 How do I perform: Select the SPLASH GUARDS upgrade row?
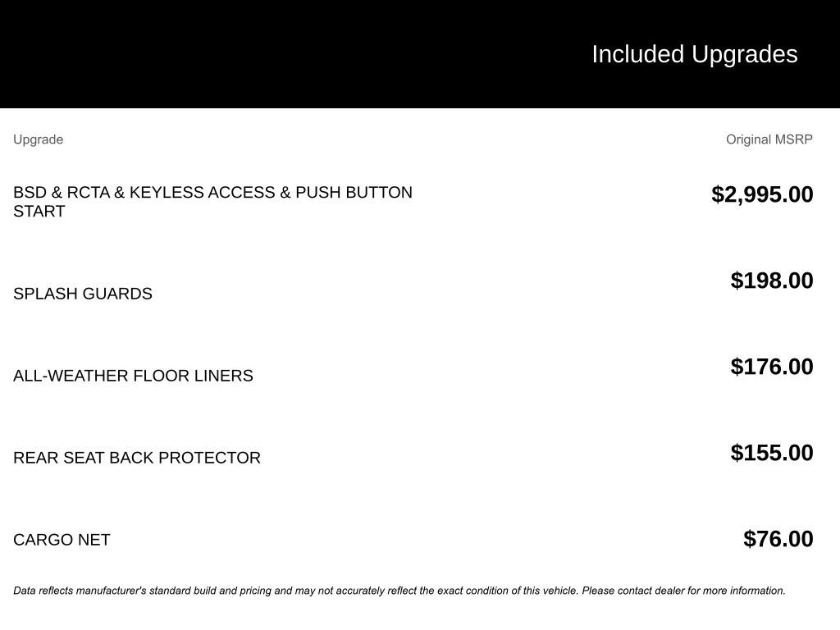tap(83, 294)
